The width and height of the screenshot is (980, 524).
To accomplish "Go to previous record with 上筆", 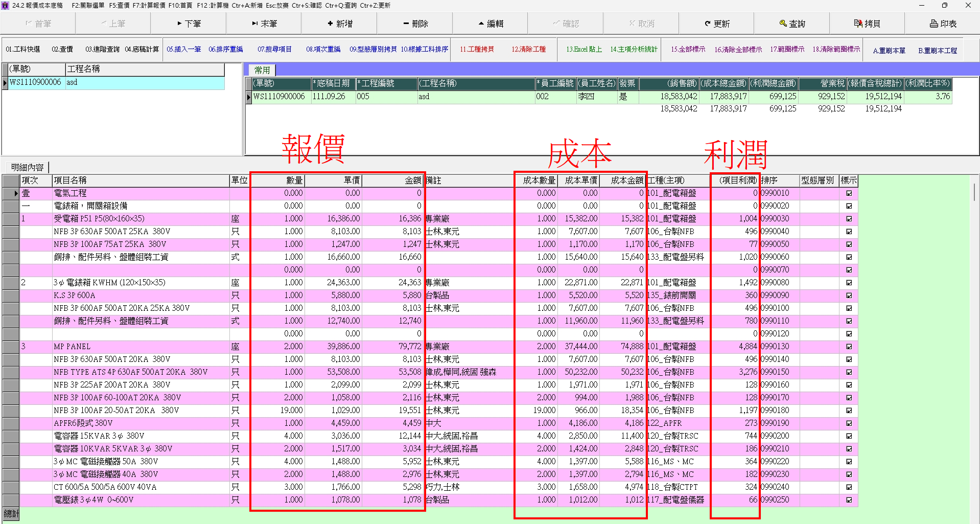I will (x=113, y=24).
